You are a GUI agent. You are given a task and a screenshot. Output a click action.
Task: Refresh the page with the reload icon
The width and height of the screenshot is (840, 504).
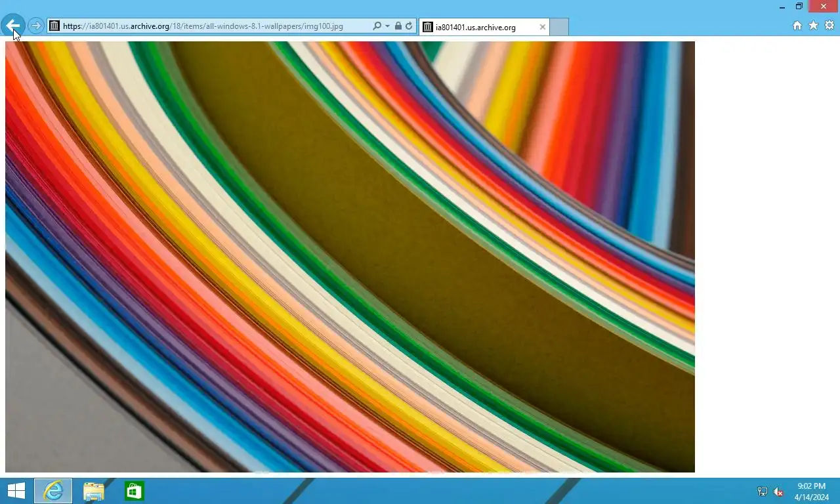[x=409, y=26]
